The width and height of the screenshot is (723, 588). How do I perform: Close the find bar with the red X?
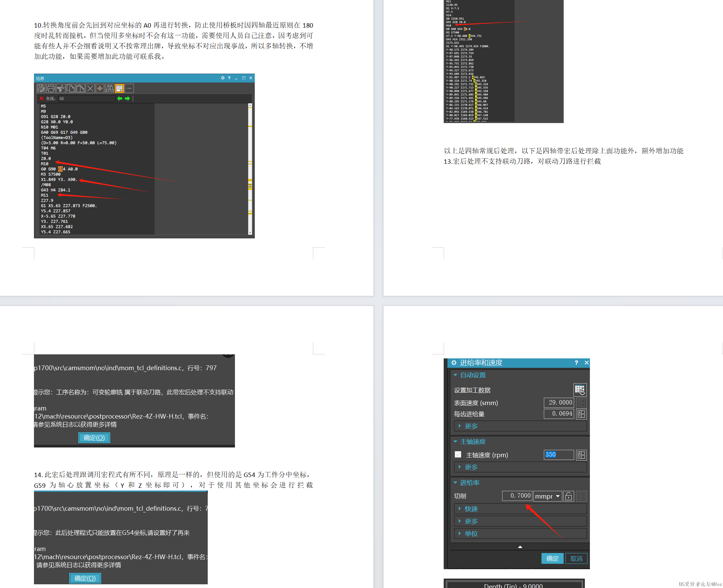(x=41, y=99)
